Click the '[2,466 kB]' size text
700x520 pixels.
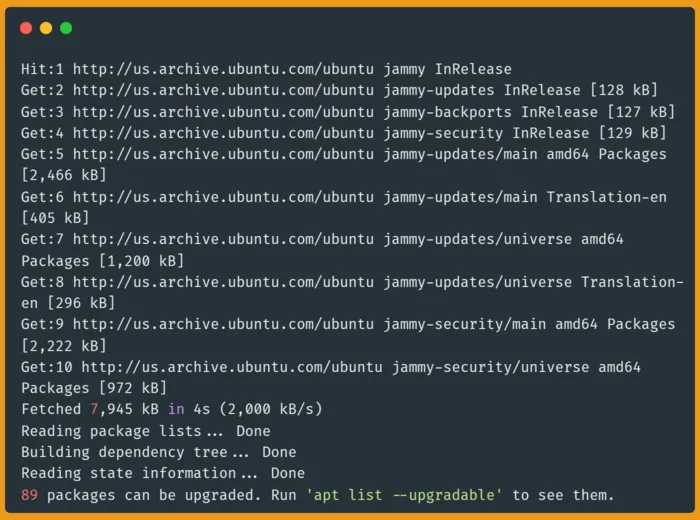coord(64,175)
